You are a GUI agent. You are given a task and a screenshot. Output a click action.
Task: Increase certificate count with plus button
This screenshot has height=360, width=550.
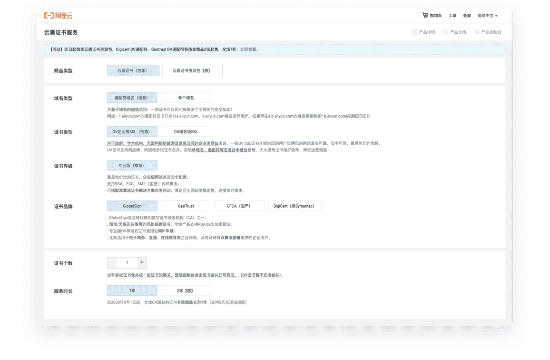(142, 262)
